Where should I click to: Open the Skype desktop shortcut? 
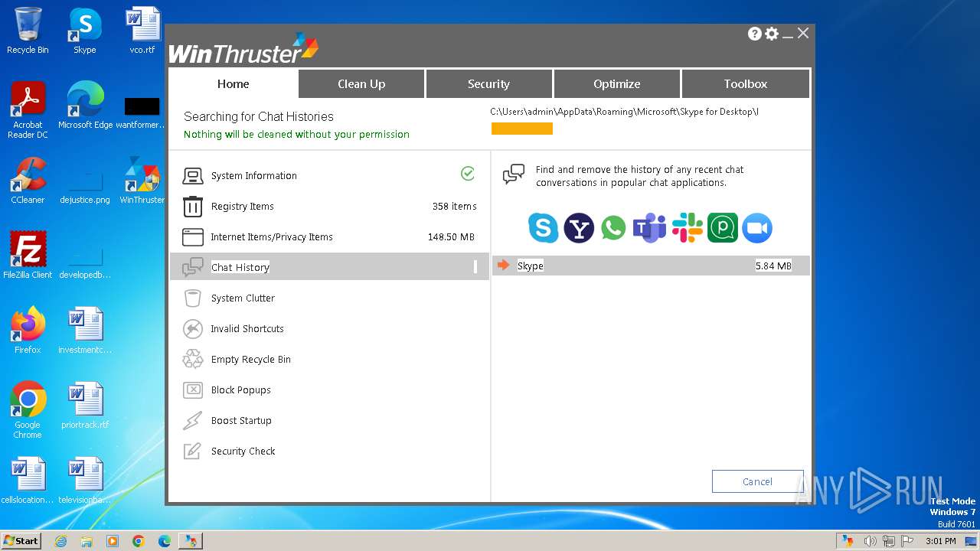click(85, 31)
